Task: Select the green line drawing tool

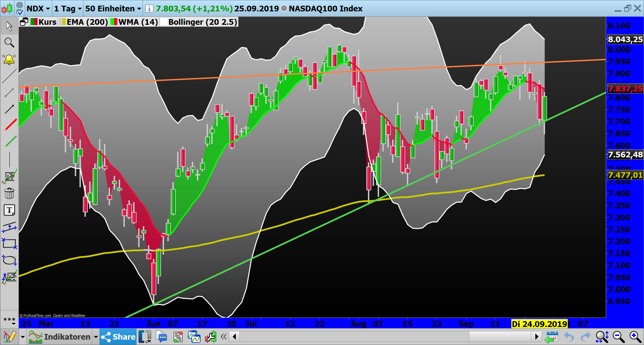Action: pos(11,141)
